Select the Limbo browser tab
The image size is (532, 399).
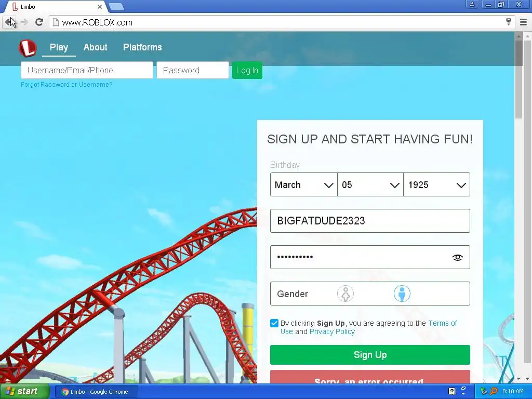pyautogui.click(x=56, y=7)
